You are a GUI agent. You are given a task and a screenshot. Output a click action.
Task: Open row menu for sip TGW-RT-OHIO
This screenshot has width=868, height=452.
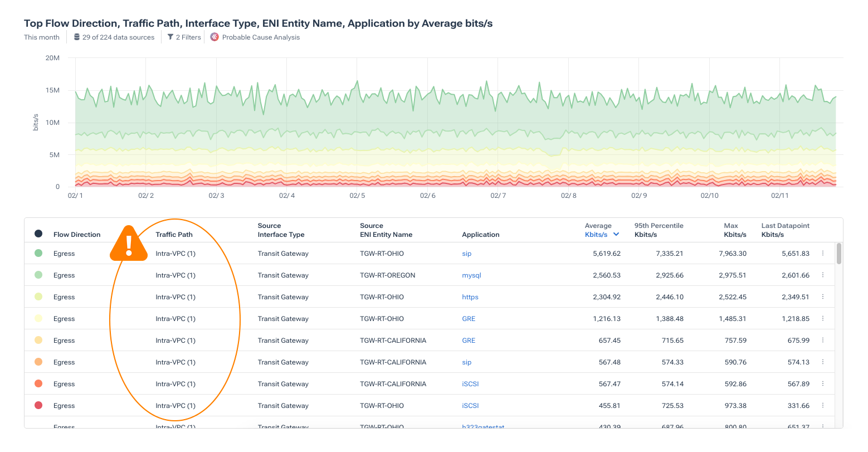click(823, 254)
